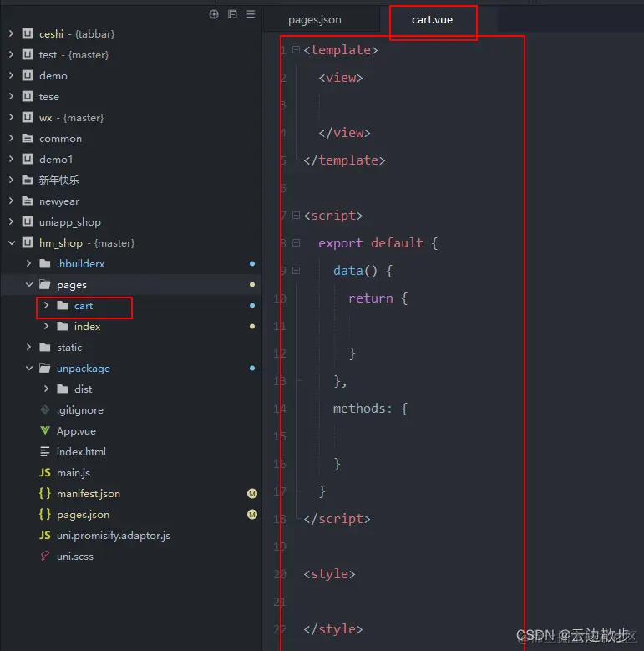Click the .gitignore git file icon

pos(45,409)
